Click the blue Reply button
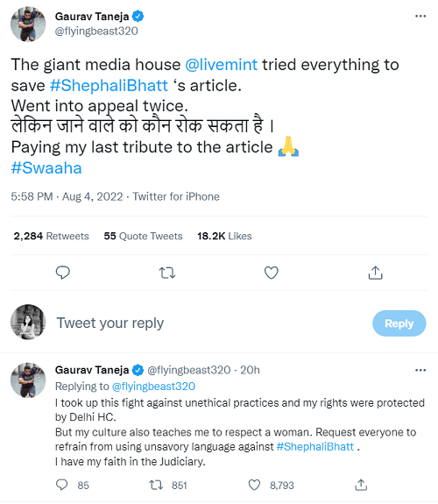 (x=399, y=323)
